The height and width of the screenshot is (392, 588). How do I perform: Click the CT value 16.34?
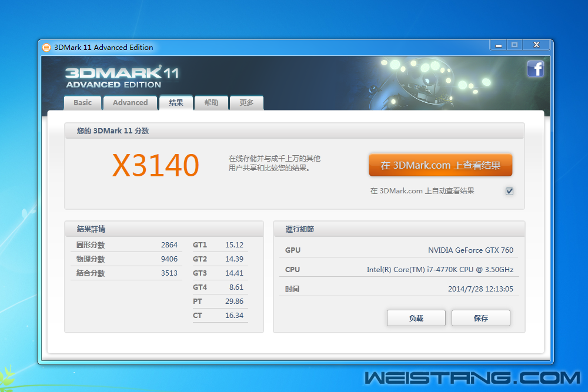(x=234, y=316)
